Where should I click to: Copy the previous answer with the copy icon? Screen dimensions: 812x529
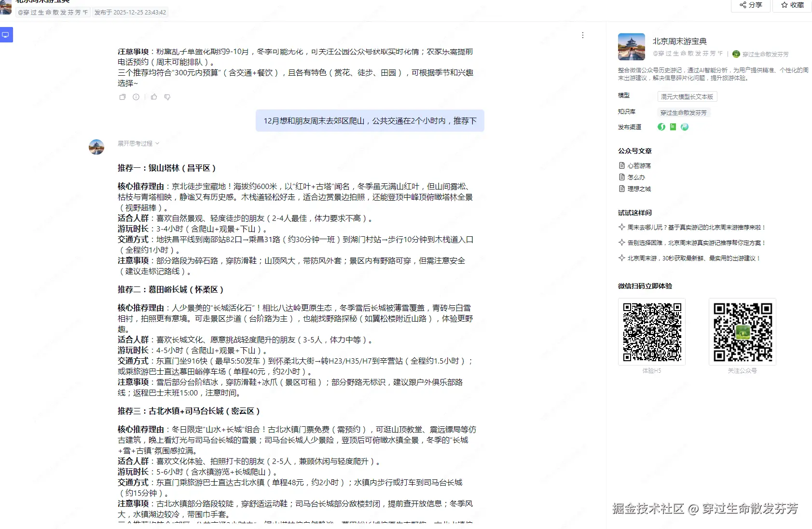123,97
